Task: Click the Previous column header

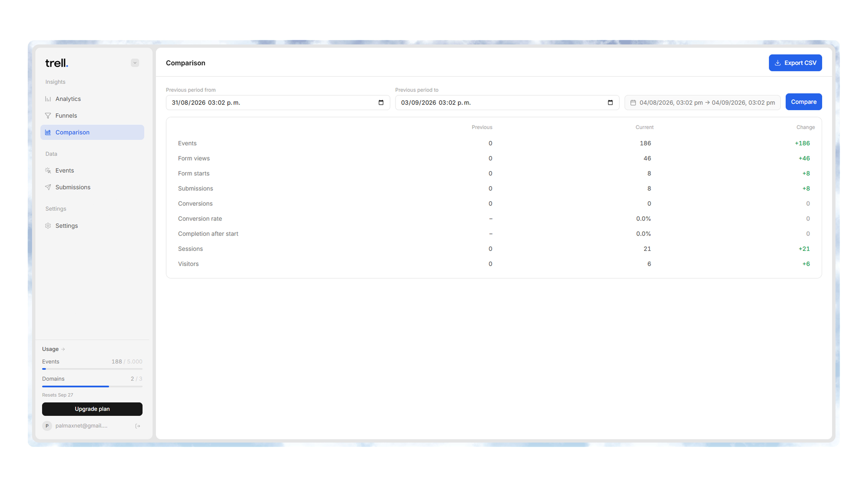Action: point(482,127)
